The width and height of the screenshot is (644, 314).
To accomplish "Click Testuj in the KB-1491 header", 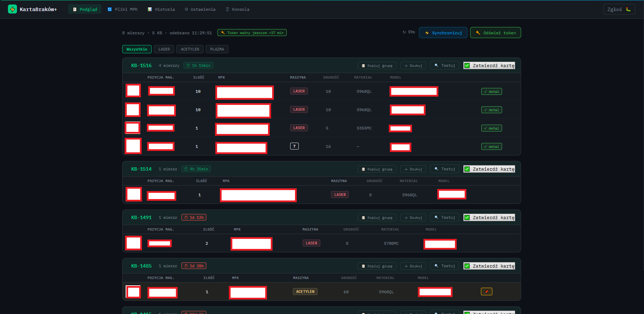I will click(445, 217).
